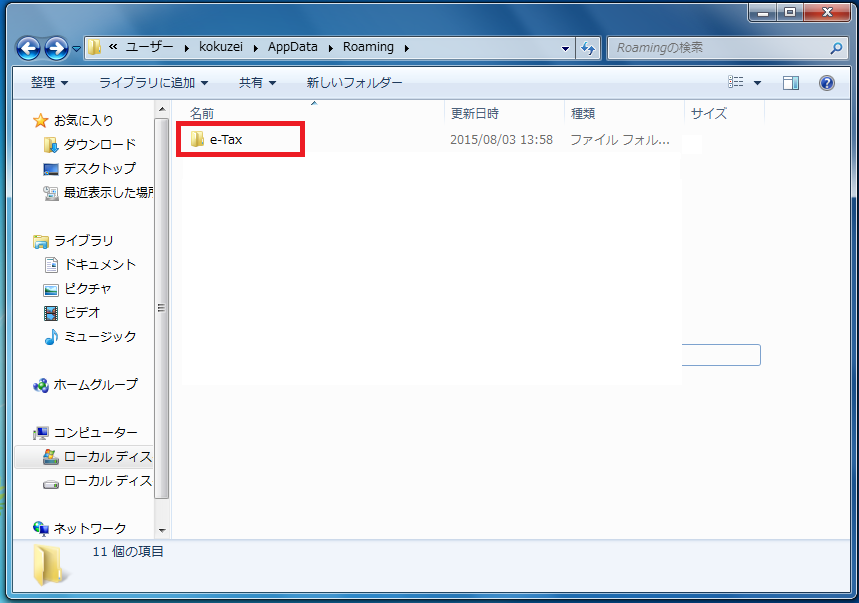Select kokuzei in the breadcrumb path
Image resolution: width=859 pixels, height=603 pixels.
click(x=221, y=47)
